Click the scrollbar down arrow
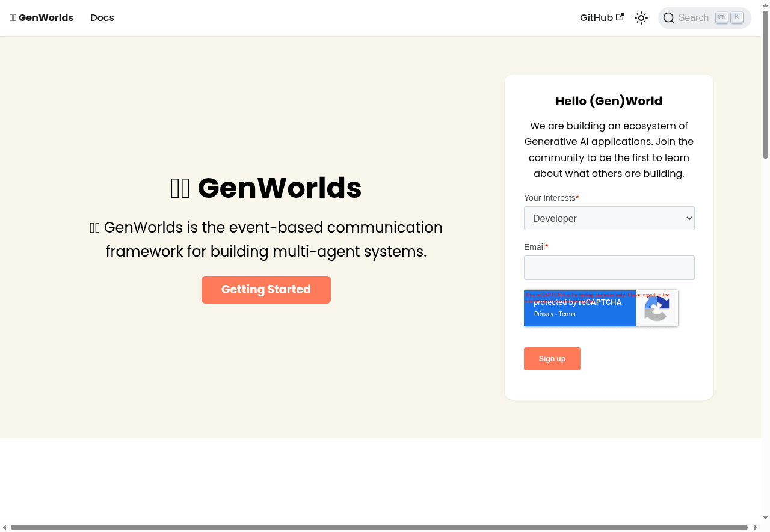This screenshot has height=532, width=770. click(765, 516)
